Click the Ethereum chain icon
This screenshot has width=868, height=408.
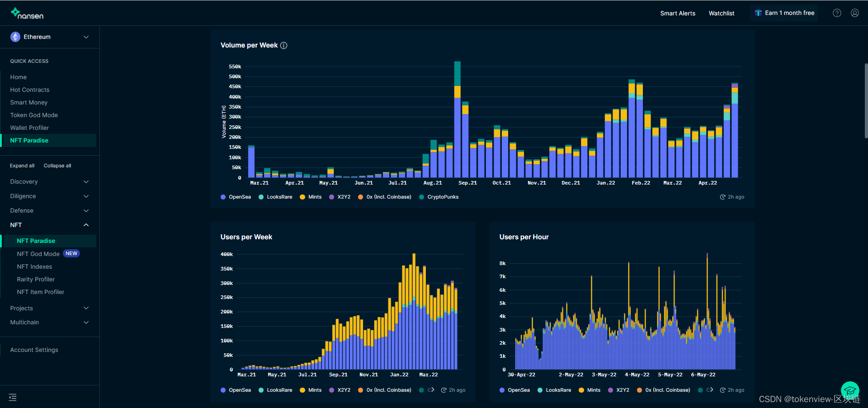[15, 37]
